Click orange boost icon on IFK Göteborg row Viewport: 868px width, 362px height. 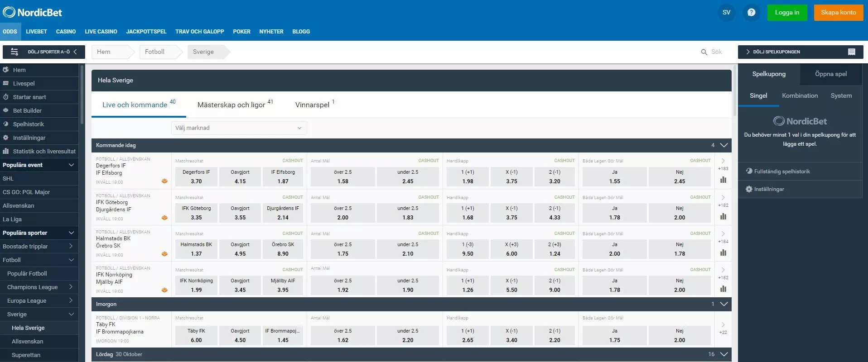click(164, 218)
